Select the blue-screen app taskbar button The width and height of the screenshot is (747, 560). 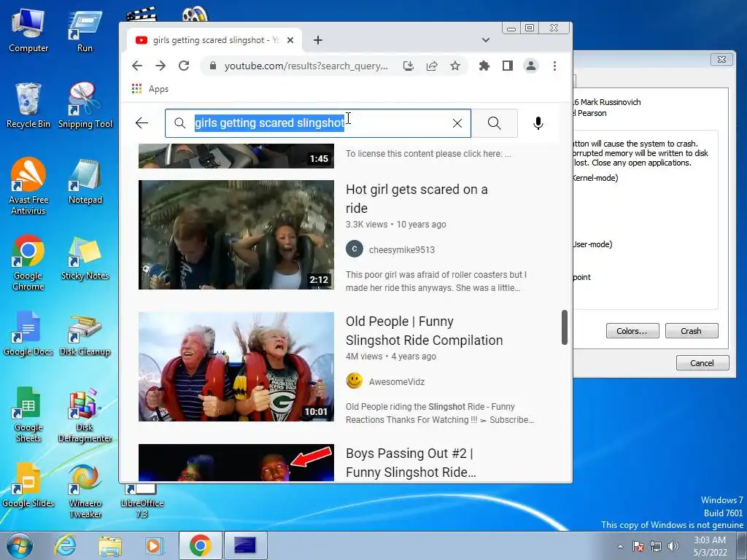pyautogui.click(x=245, y=545)
